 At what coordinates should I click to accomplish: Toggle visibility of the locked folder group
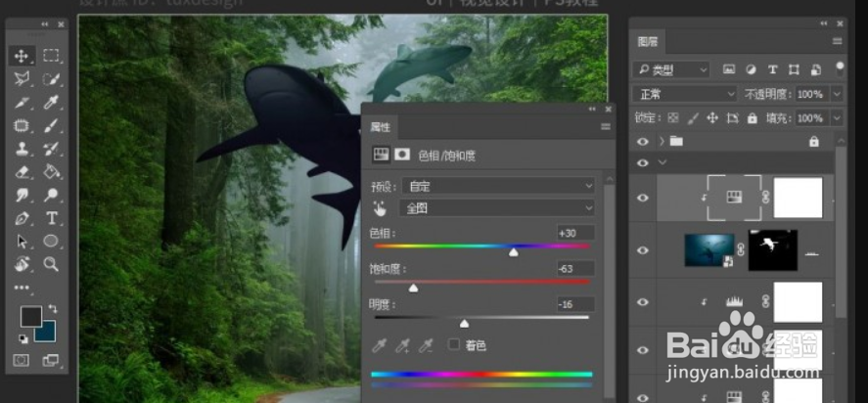click(643, 142)
